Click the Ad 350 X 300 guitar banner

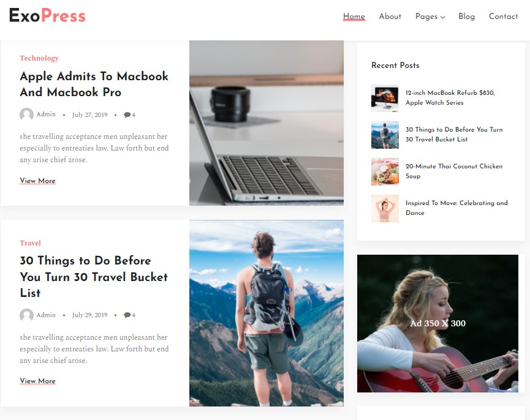click(437, 323)
